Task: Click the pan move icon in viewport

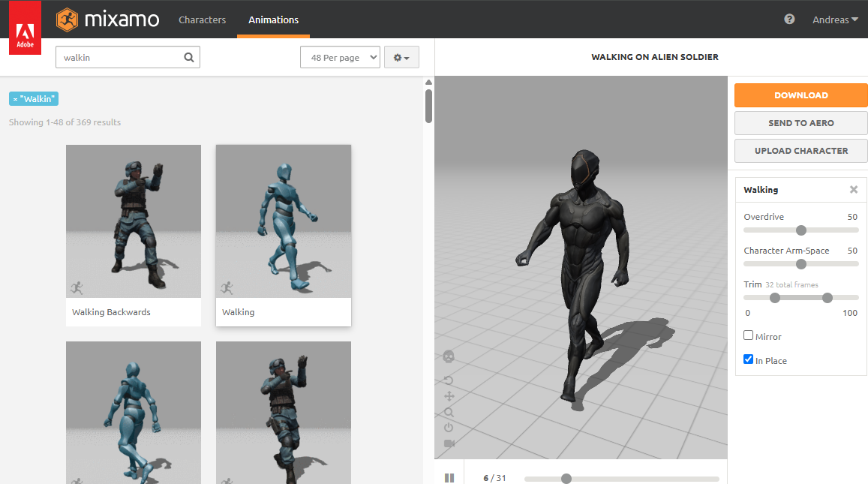Action: pyautogui.click(x=449, y=396)
